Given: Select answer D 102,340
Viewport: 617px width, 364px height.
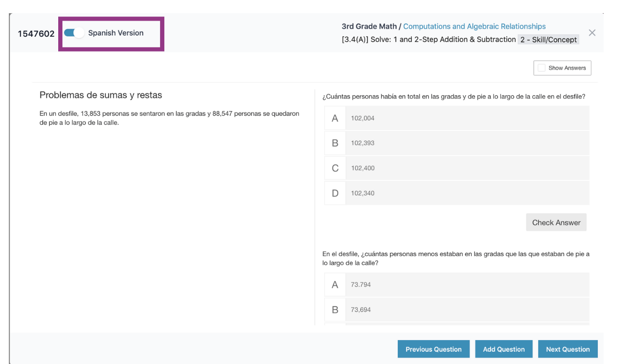Looking at the screenshot, I should click(x=456, y=193).
